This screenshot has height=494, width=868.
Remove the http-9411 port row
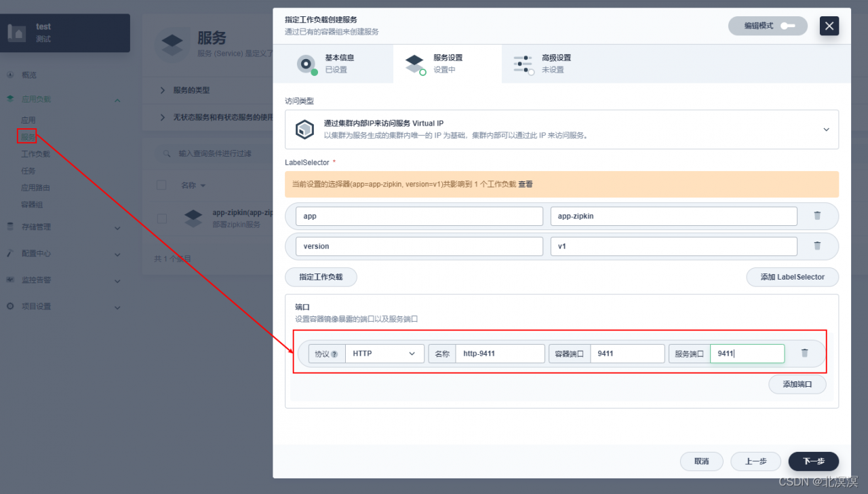coord(805,353)
